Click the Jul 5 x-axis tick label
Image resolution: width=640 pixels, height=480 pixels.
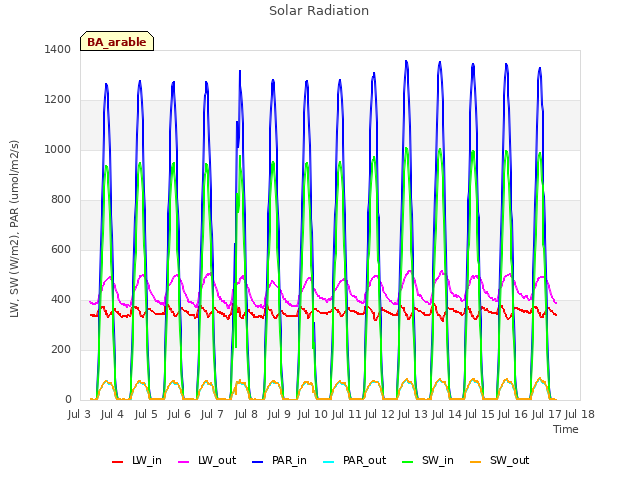tap(146, 414)
